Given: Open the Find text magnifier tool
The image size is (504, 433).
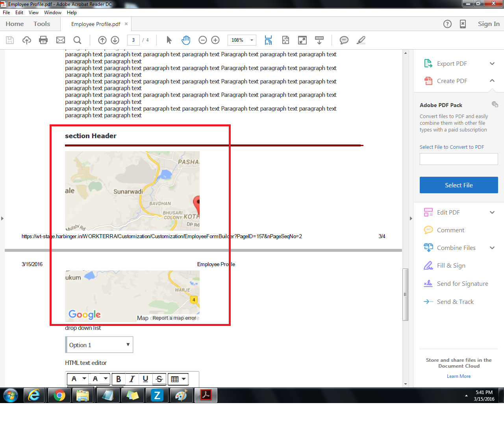Looking at the screenshot, I should [78, 40].
